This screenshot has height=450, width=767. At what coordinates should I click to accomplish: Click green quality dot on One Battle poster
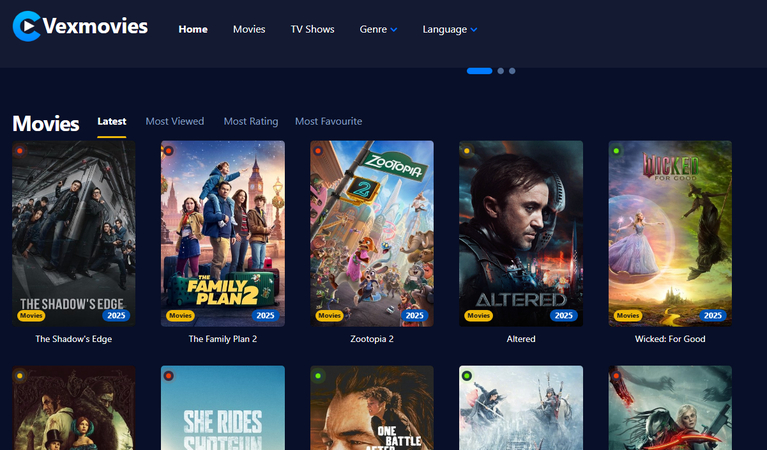(317, 376)
